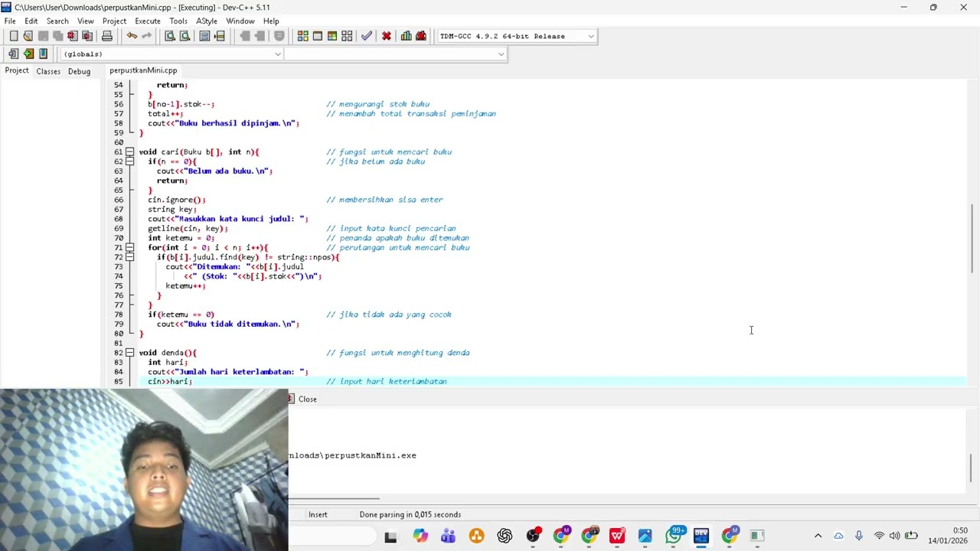Open the Window menu
This screenshot has width=980, height=551.
(x=240, y=21)
